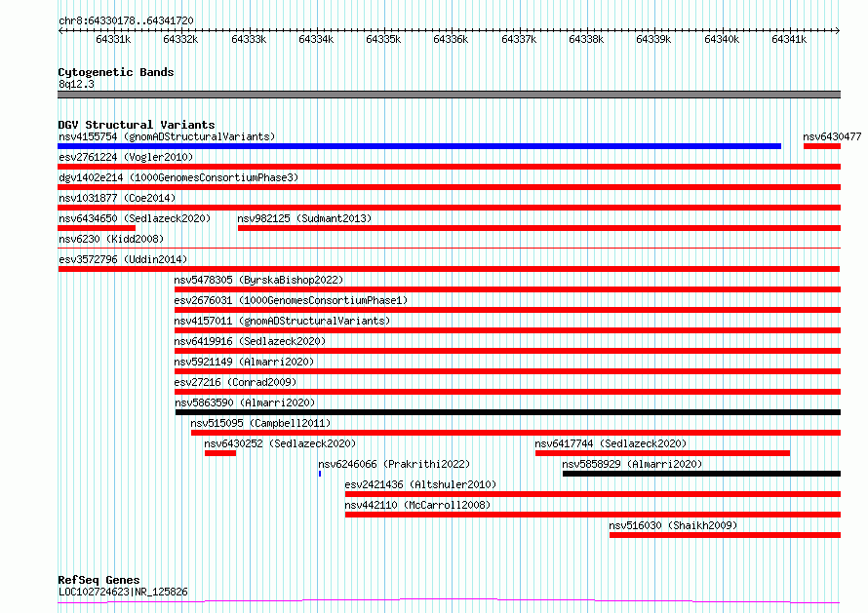The width and height of the screenshot is (868, 613).
Task: Click nsv6246066 (Prakrithi2022) label
Action: point(394,464)
